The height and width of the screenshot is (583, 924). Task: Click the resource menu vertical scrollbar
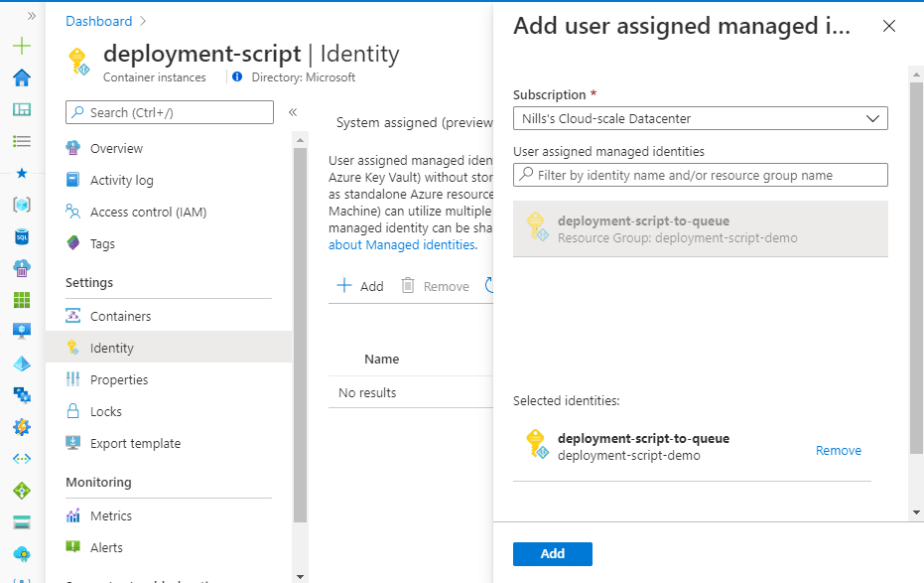pos(300,336)
